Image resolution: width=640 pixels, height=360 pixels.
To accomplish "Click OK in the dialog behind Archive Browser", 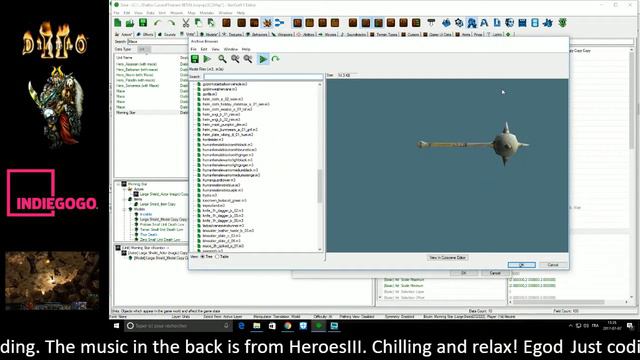I will 464,273.
